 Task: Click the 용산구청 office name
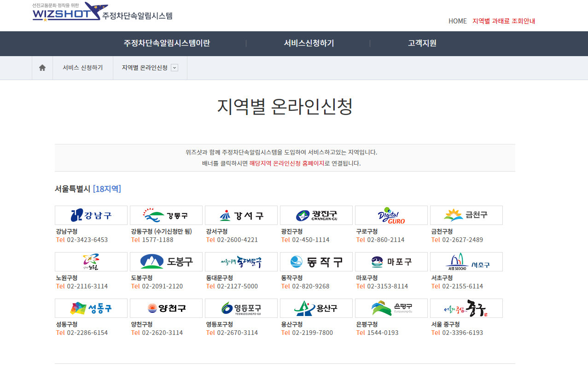pyautogui.click(x=292, y=324)
